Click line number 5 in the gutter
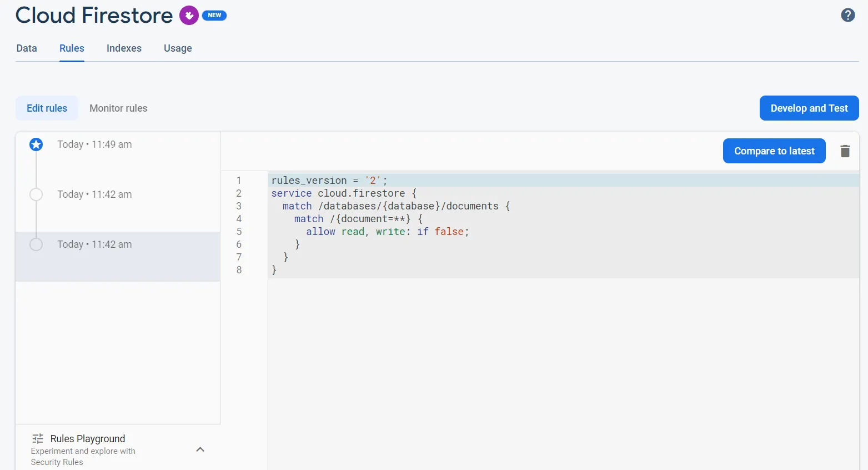 [239, 232]
